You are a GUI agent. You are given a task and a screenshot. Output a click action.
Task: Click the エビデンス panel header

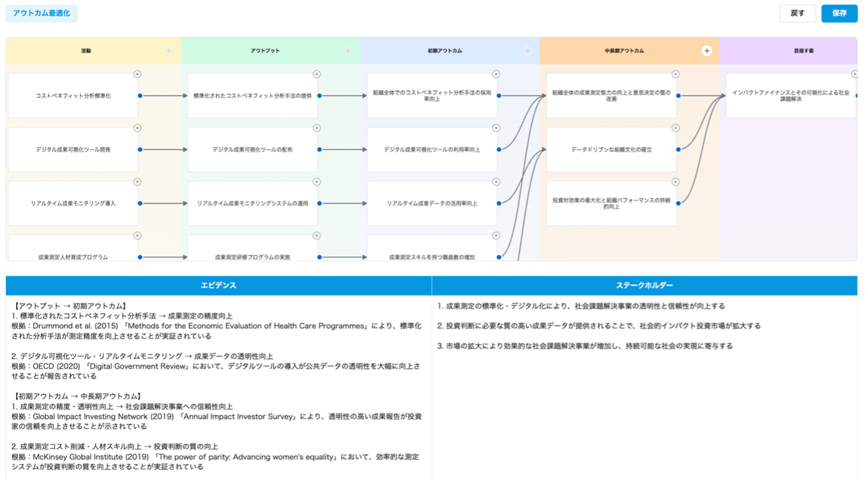pyautogui.click(x=218, y=286)
